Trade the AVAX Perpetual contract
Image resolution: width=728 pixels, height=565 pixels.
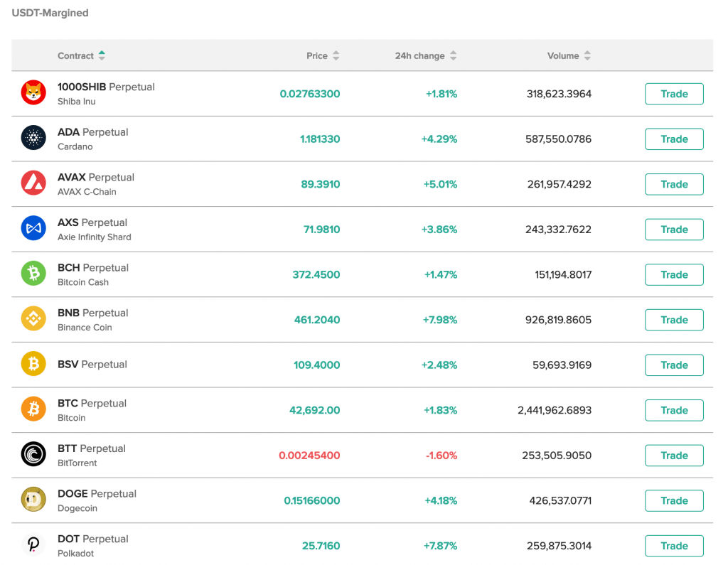pyautogui.click(x=674, y=184)
